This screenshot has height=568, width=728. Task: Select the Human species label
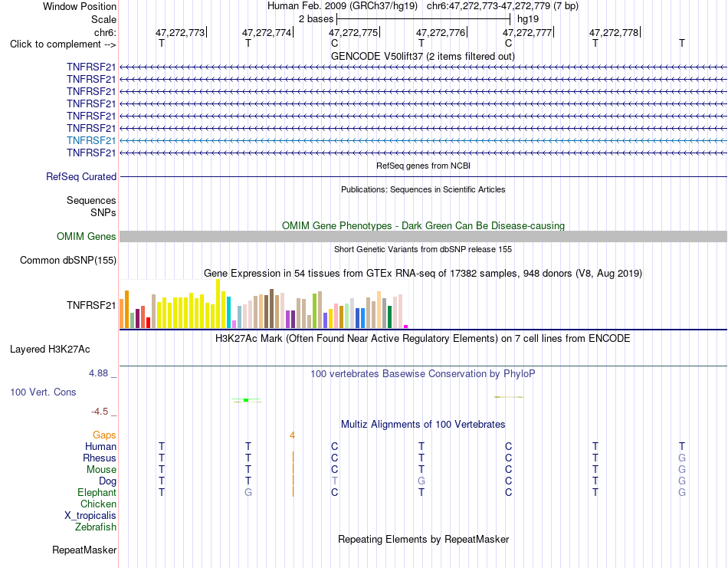pos(100,446)
